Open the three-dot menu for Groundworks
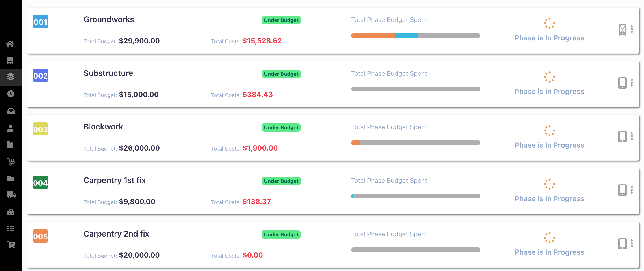 tap(632, 30)
